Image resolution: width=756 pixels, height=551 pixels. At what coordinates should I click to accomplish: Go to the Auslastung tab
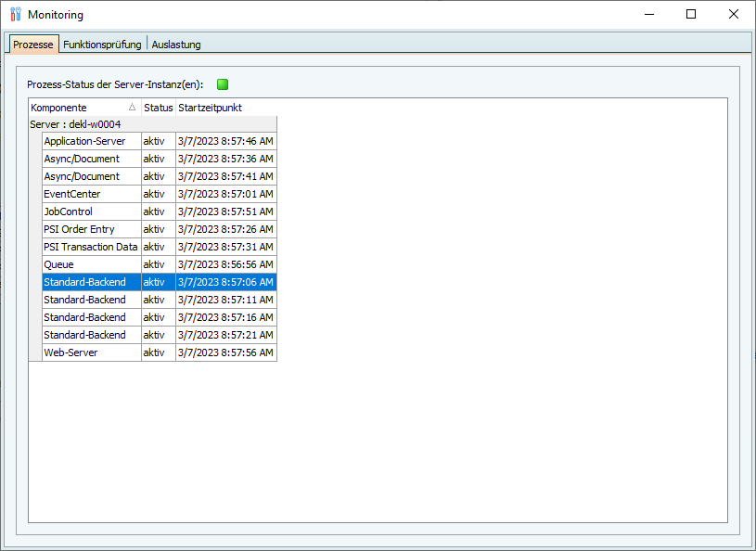176,45
